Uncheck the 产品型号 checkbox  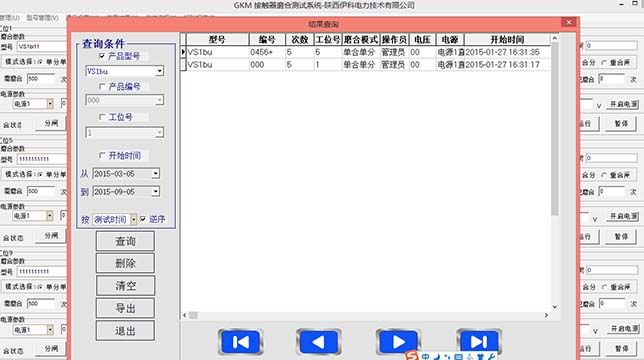(x=102, y=56)
